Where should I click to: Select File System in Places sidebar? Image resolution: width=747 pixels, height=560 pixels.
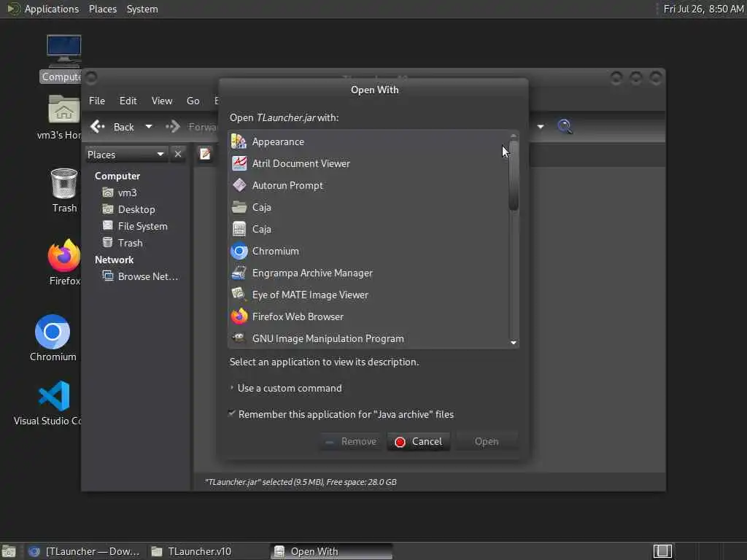tap(142, 226)
